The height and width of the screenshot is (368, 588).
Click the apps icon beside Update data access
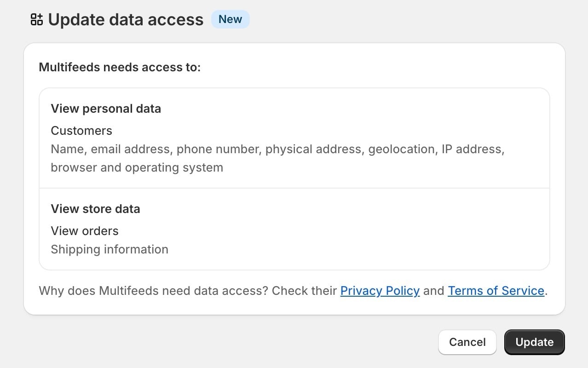pos(36,19)
